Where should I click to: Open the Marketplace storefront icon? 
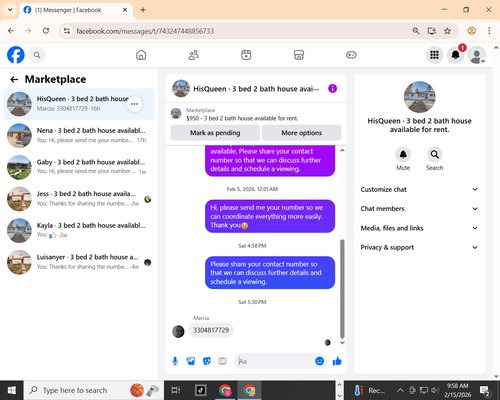pos(299,55)
